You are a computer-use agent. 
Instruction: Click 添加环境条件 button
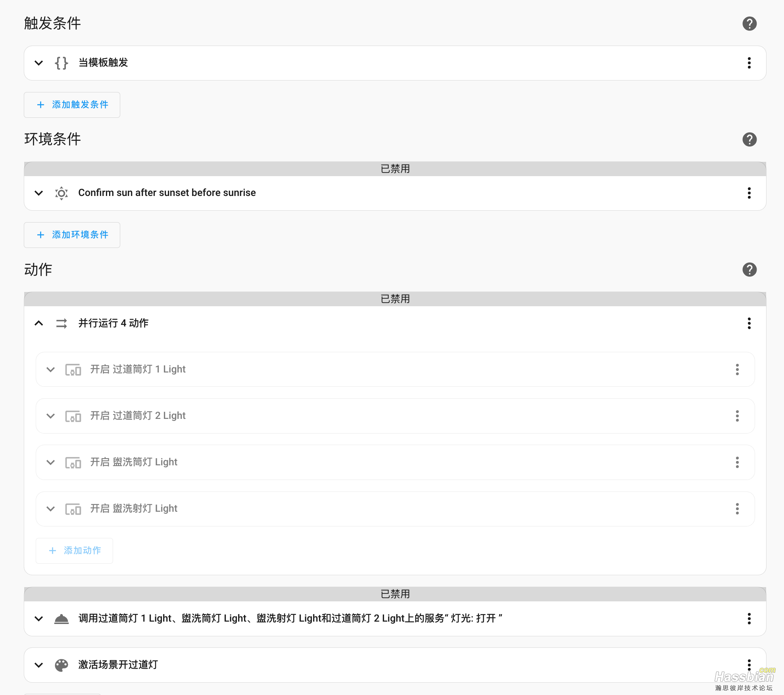tap(72, 235)
